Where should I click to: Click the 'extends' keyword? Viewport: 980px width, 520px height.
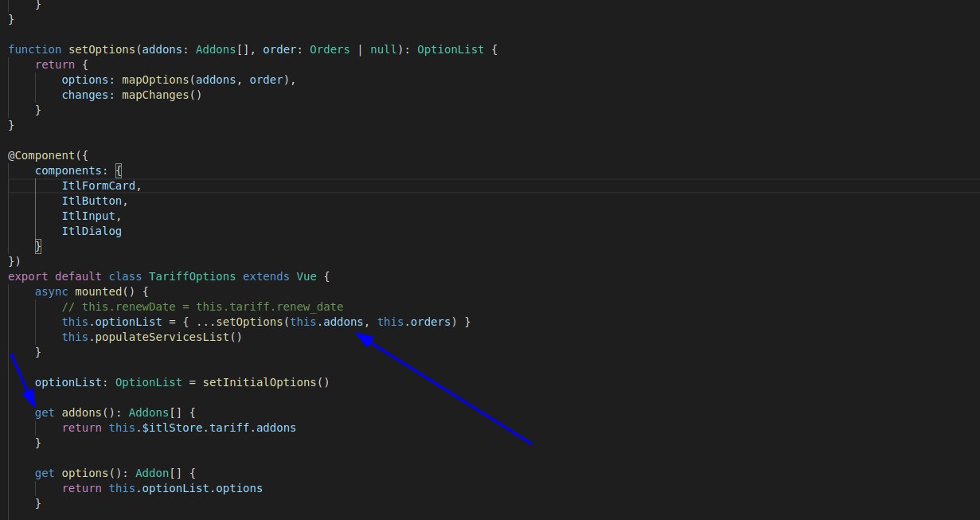click(266, 276)
